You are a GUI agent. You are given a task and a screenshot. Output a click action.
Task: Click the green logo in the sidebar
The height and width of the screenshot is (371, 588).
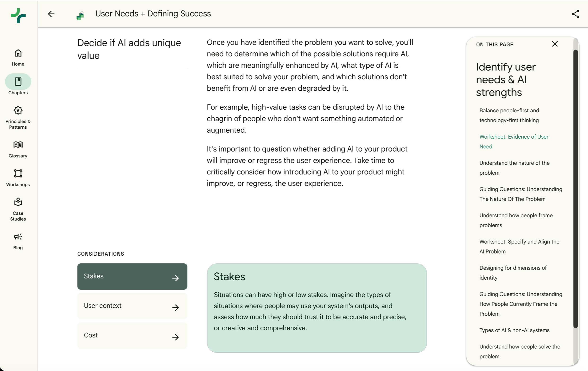coord(18,15)
